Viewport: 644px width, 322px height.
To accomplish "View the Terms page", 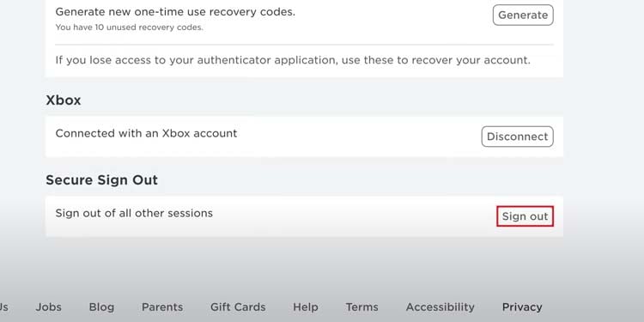I will 361,307.
